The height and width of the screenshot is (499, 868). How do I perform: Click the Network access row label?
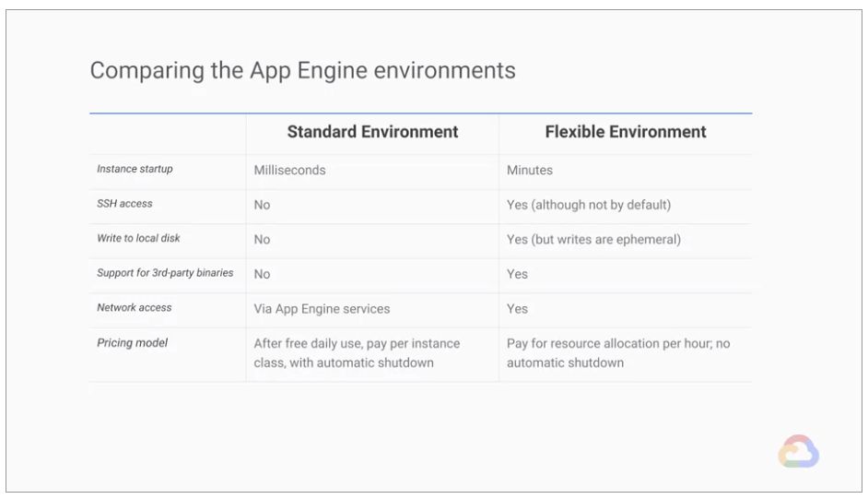134,307
